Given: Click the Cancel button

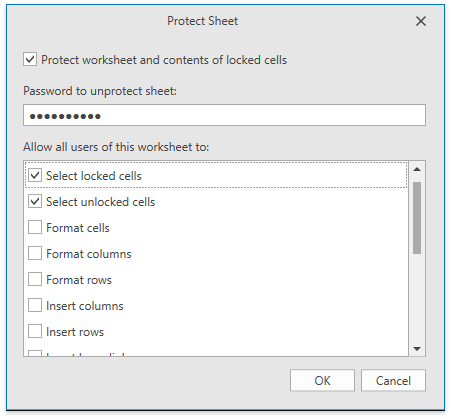Looking at the screenshot, I should point(393,380).
